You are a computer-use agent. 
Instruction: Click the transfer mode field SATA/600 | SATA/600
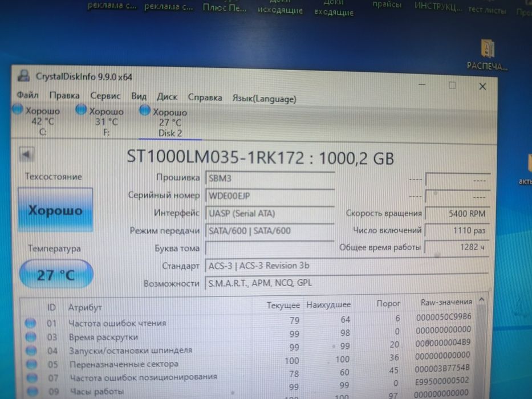click(x=270, y=231)
